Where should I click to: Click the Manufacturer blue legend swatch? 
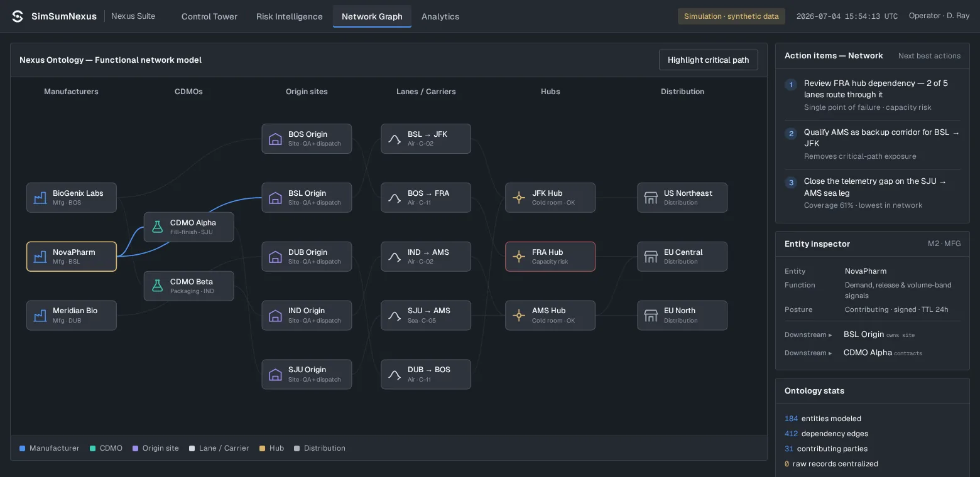coord(22,448)
